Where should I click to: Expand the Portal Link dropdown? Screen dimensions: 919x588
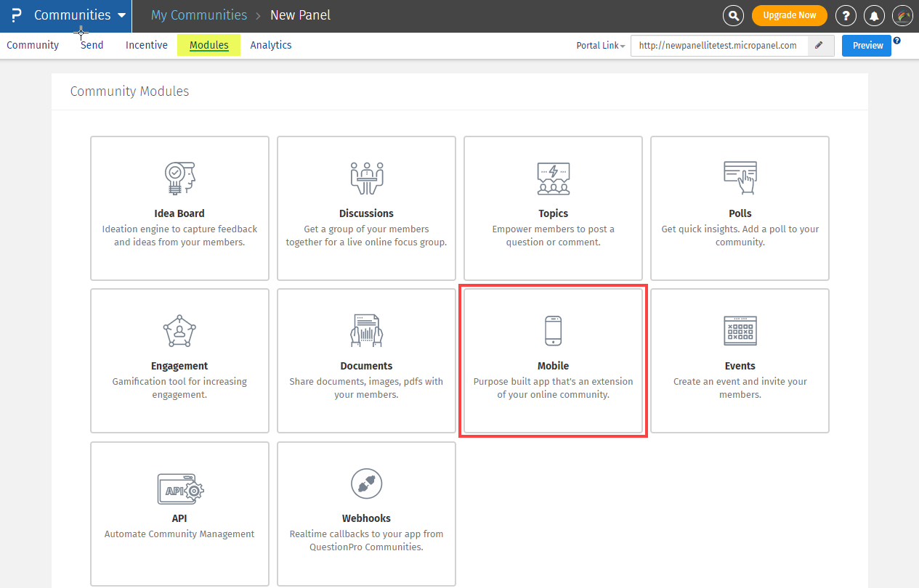tap(601, 46)
